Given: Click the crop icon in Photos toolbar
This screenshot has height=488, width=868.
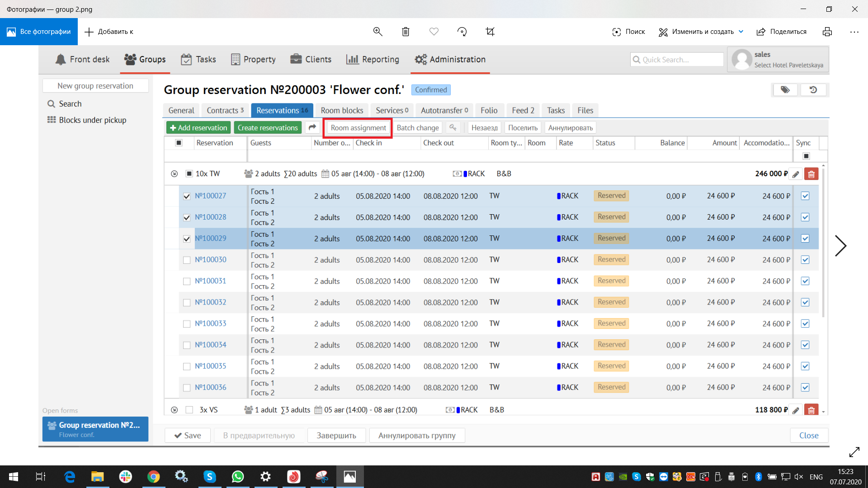Looking at the screenshot, I should (x=490, y=32).
